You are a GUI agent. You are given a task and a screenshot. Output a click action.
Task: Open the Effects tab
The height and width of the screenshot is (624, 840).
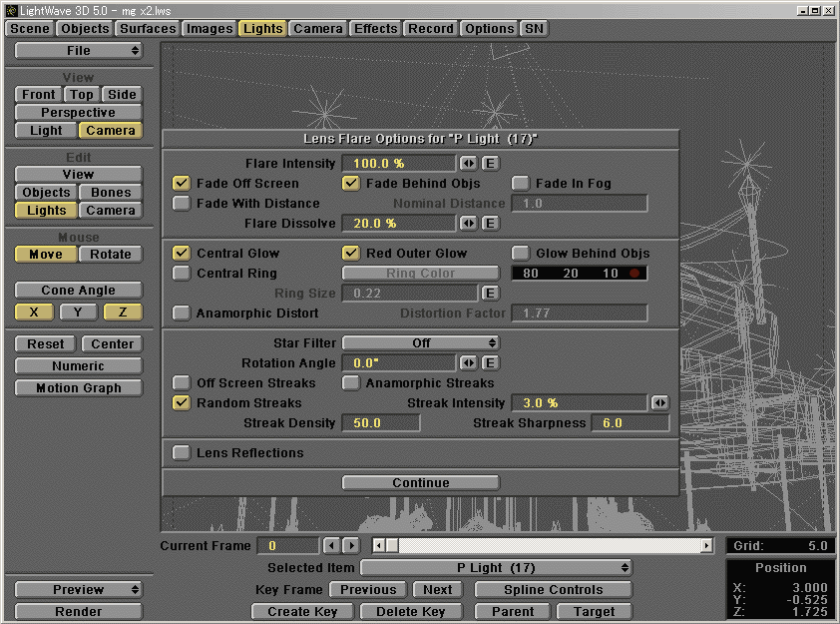coord(376,28)
